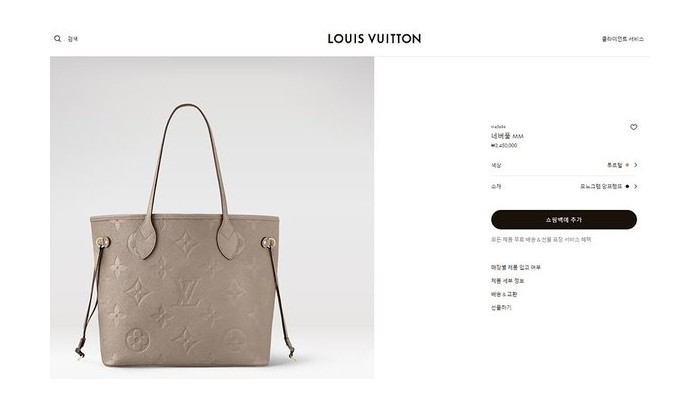Expand color options with 색상 row chevron
Viewport: 700px width, 408px height.
click(636, 165)
